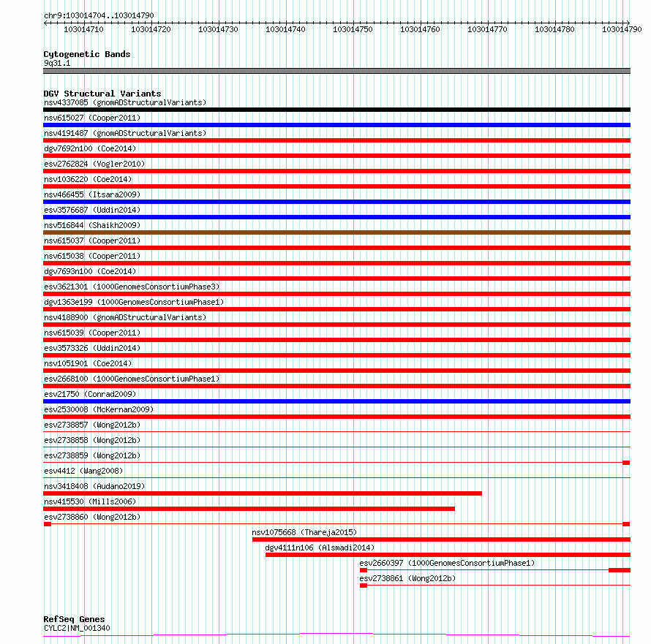Viewport: 651px width, 644px height.
Task: Select variant esv2660397 (1000GenomesConsortiumPhase1)
Action: click(x=447, y=563)
